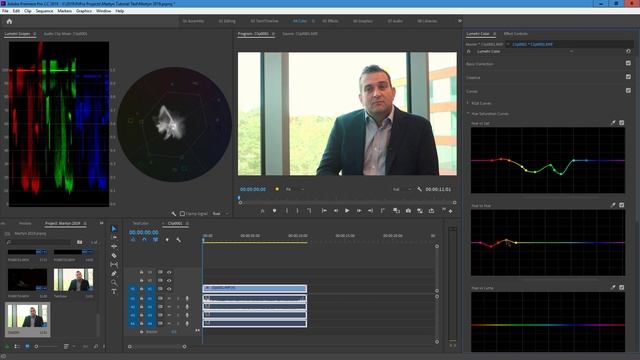Go to Out point in Program monitor
This screenshot has width=640, height=360.
(x=371, y=211)
